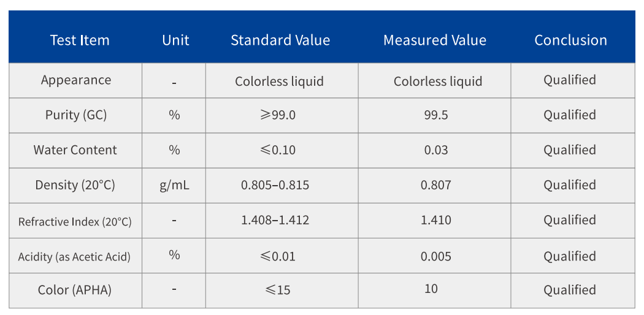Image resolution: width=644 pixels, height=315 pixels.
Task: Select the g/mL unit cell
Action: coord(174,185)
